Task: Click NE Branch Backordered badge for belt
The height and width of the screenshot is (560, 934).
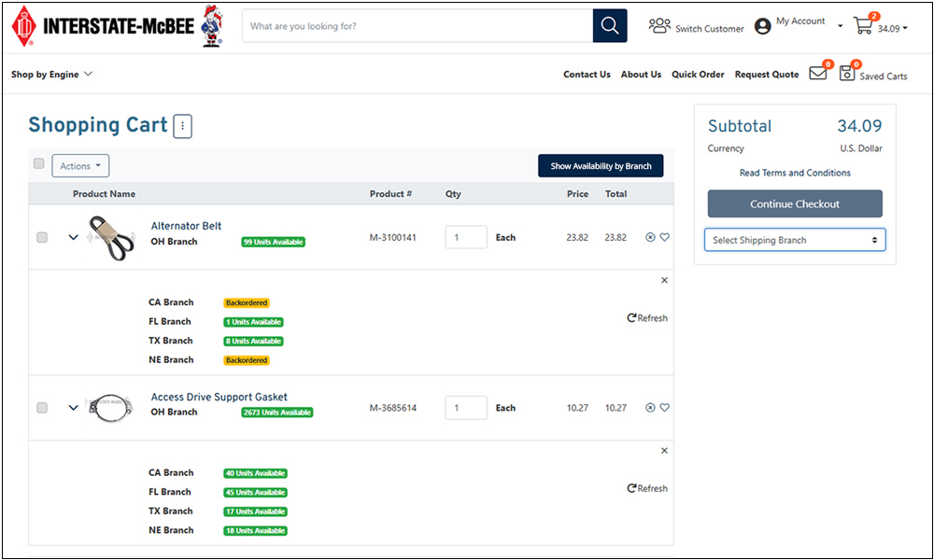Action: (246, 360)
